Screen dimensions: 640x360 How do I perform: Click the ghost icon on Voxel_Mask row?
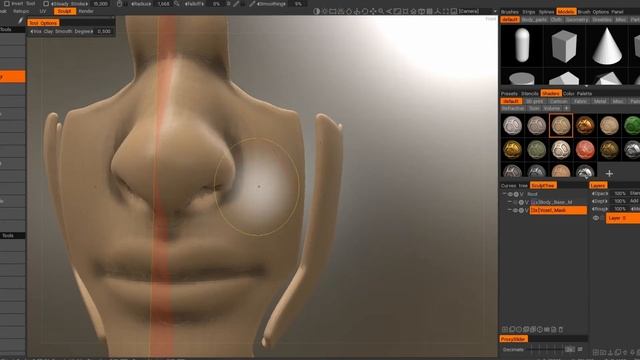coord(521,210)
